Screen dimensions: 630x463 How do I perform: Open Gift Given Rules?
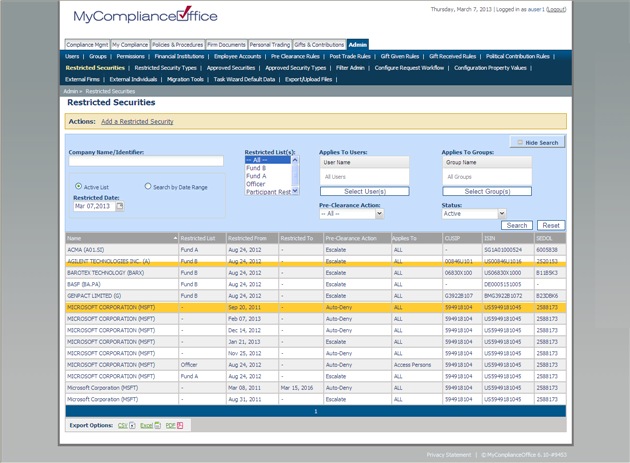(x=400, y=56)
